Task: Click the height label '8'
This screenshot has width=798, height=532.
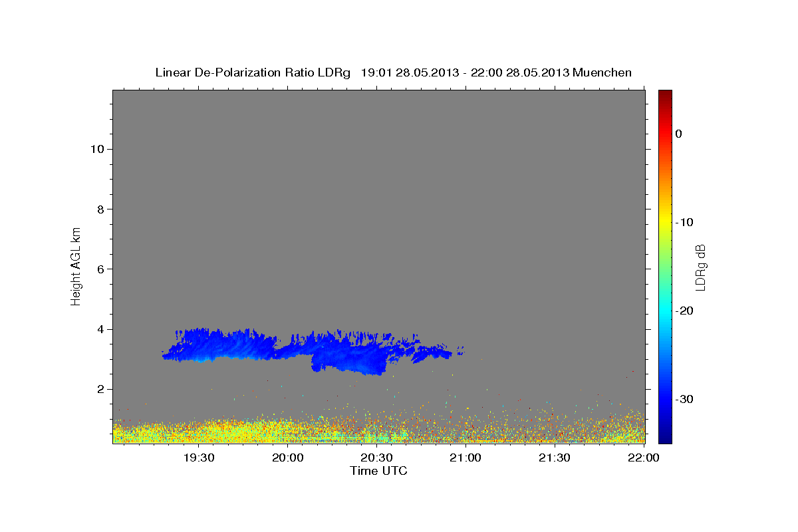Action: tap(100, 209)
